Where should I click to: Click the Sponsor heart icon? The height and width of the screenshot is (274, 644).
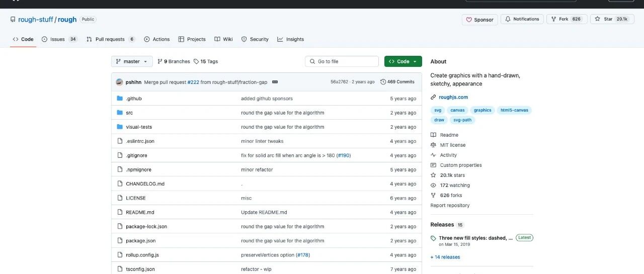coord(469,20)
